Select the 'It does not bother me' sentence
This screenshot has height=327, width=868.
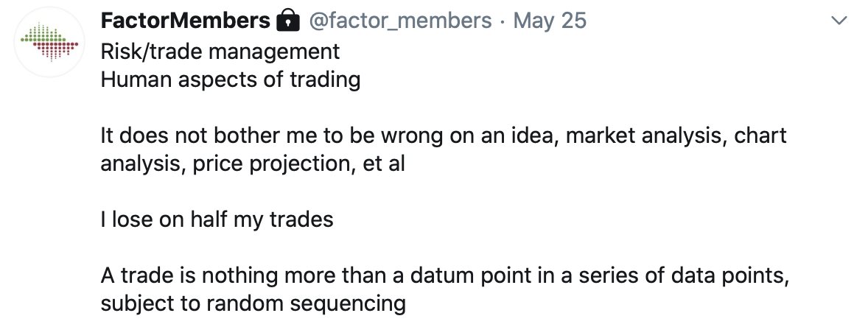point(444,150)
